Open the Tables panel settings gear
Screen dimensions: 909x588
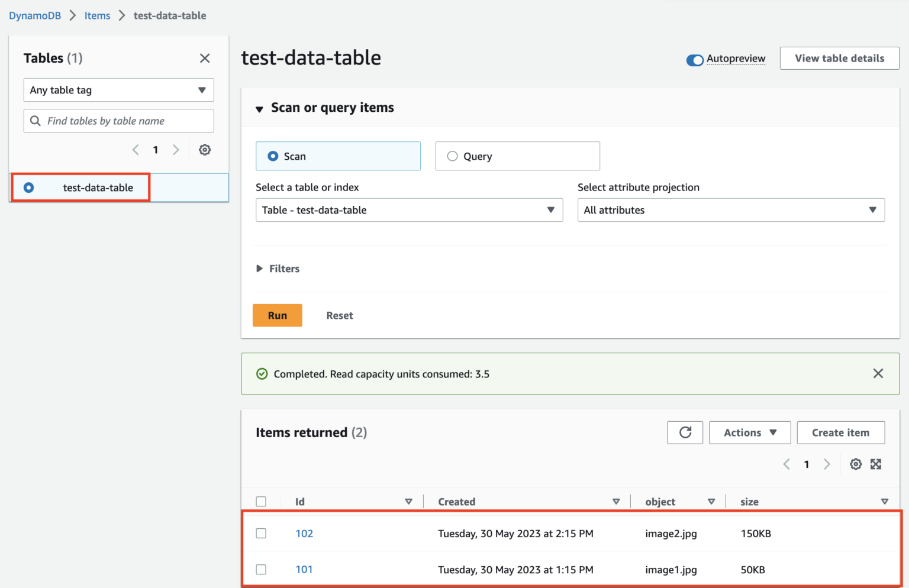click(x=205, y=150)
